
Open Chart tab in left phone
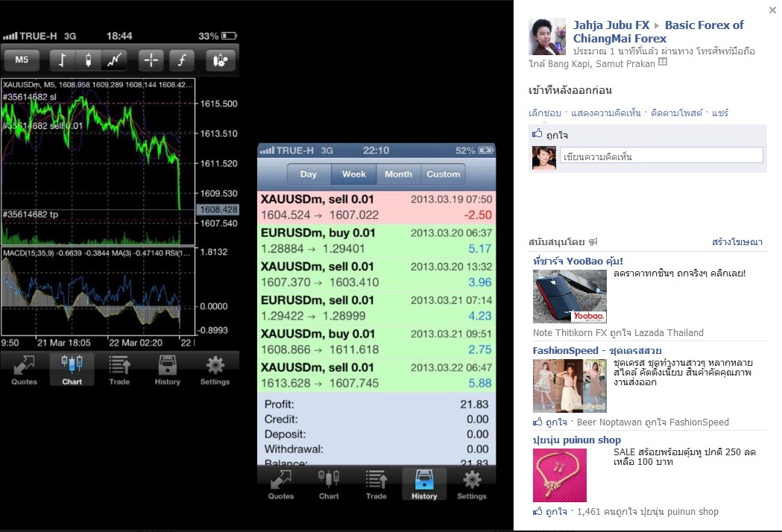point(72,370)
